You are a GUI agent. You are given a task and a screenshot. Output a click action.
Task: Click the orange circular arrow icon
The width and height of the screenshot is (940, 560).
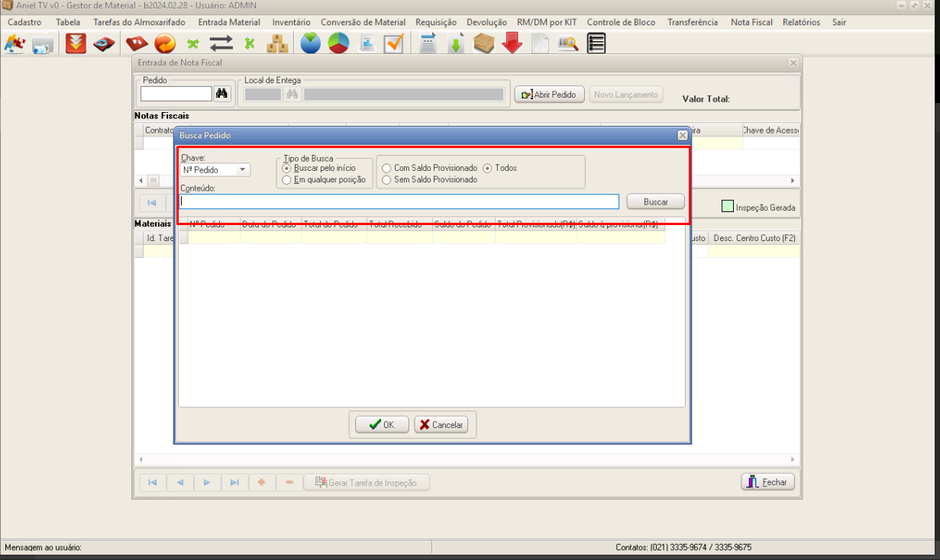tap(165, 44)
